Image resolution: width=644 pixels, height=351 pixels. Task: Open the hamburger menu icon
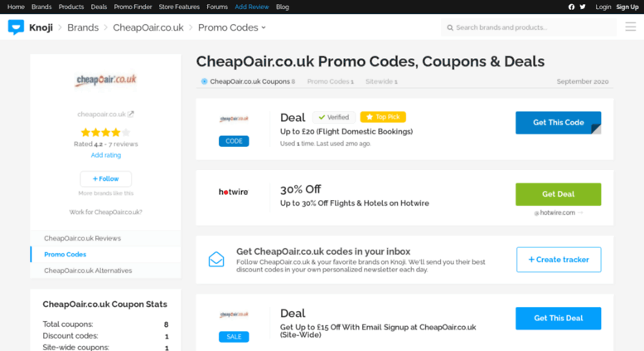coord(631,27)
